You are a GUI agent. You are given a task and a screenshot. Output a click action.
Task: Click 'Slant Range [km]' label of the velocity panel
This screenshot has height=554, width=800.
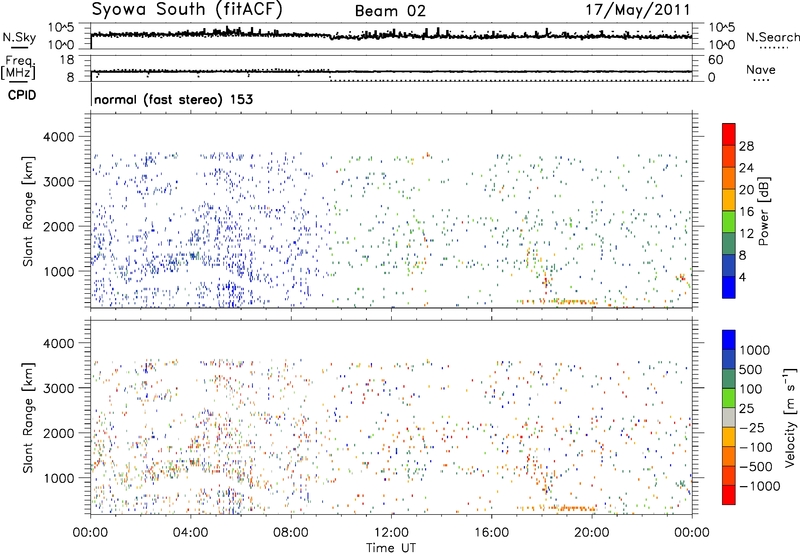click(28, 417)
